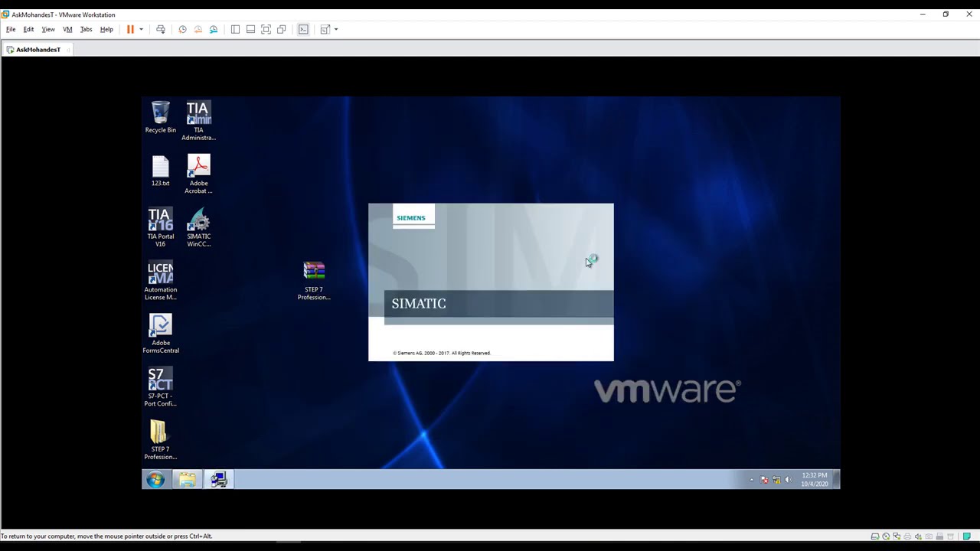The width and height of the screenshot is (980, 551).
Task: Open the View menu
Action: coord(48,29)
